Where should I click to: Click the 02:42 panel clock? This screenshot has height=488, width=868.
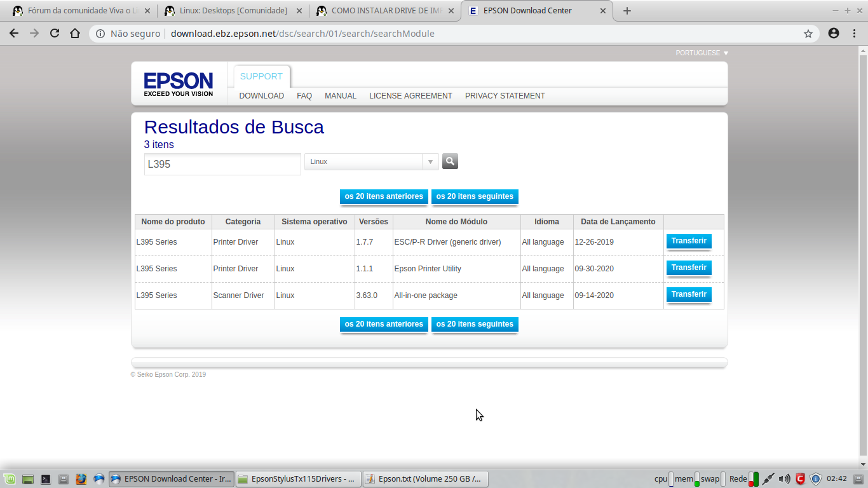pyautogui.click(x=837, y=479)
